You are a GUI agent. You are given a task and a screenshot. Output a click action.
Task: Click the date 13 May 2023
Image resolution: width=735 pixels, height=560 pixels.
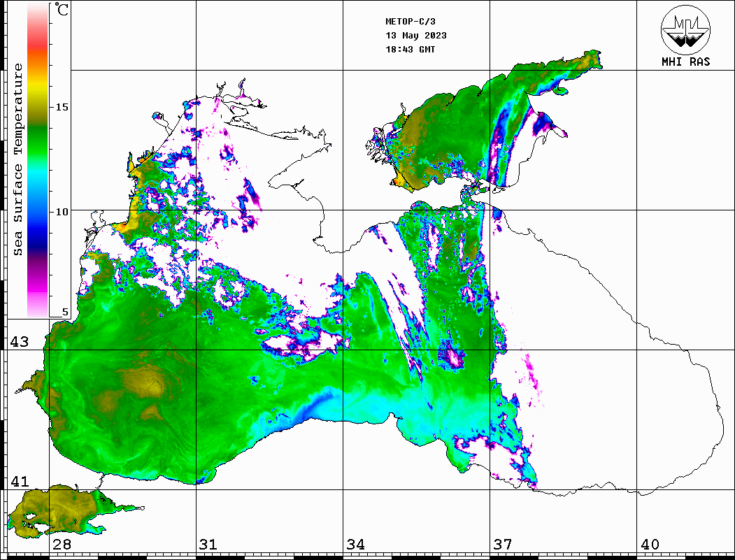click(416, 36)
